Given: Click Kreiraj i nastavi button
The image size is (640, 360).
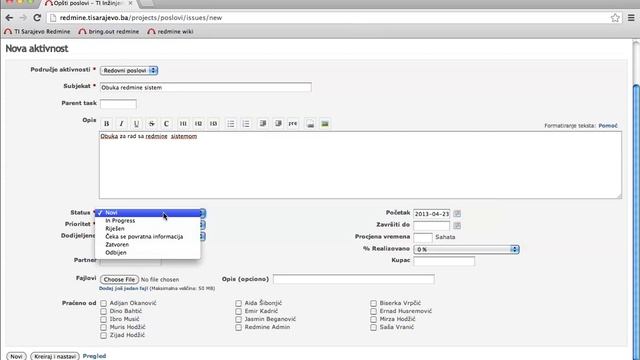Looking at the screenshot, I should [x=55, y=356].
